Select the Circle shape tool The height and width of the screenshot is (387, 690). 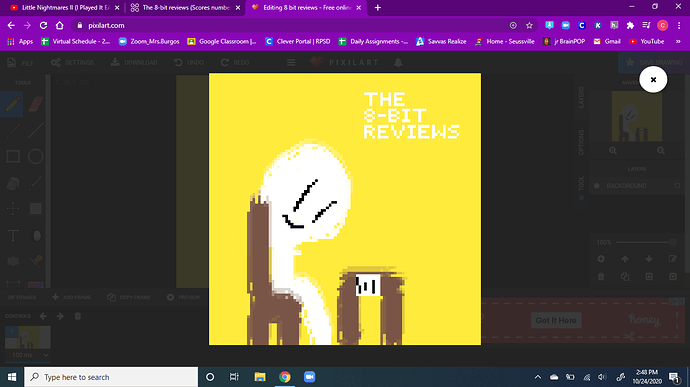click(35, 156)
